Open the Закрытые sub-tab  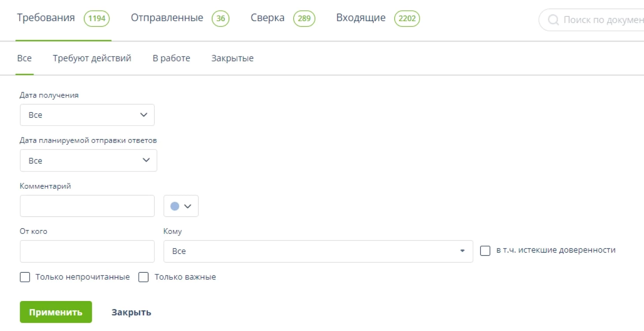tap(232, 58)
